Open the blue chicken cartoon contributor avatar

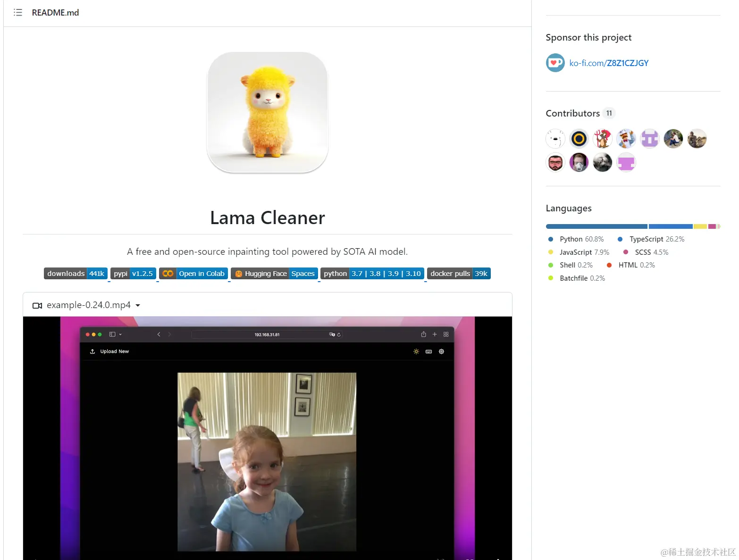(626, 139)
